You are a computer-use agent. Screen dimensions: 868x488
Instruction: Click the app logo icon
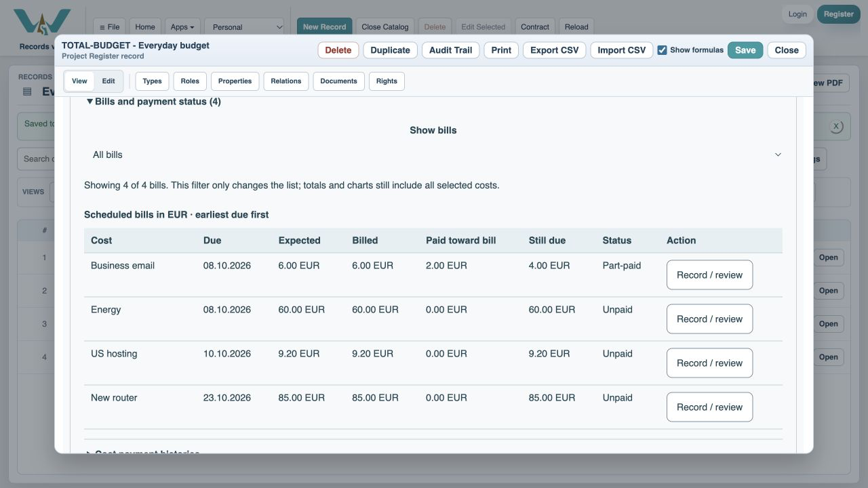(x=42, y=22)
